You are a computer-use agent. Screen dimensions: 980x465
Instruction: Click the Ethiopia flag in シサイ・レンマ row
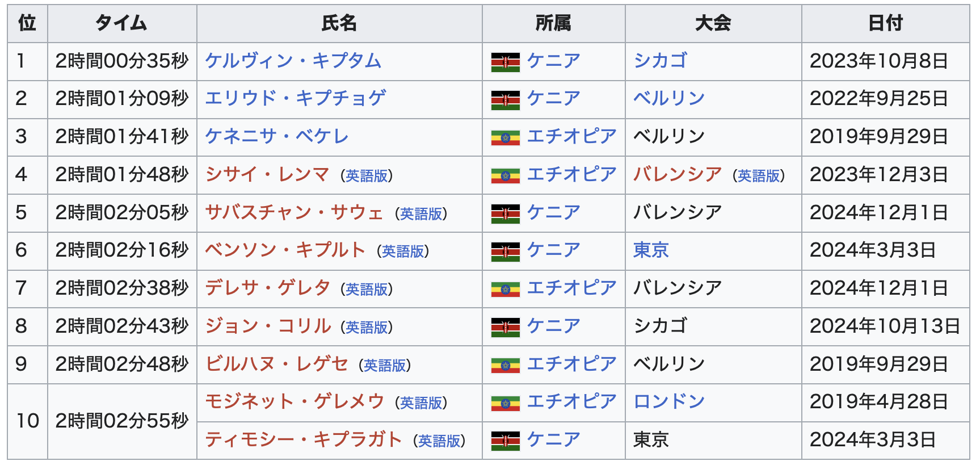click(x=505, y=175)
